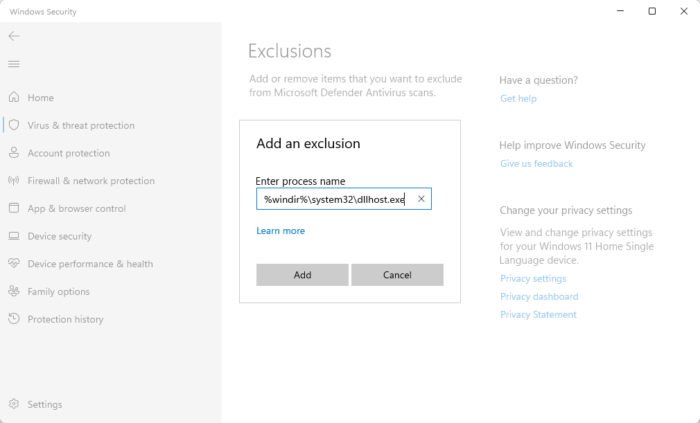700x423 pixels.
Task: Open Firewall & network protection
Action: click(91, 181)
